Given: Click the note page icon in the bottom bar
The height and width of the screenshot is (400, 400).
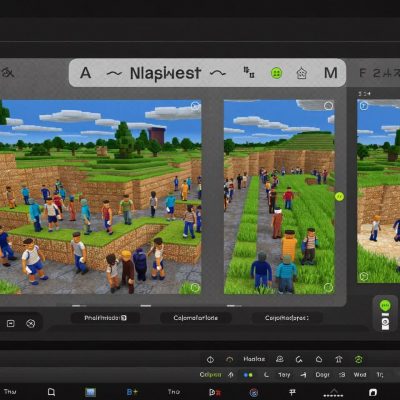Looking at the screenshot, I should 51,392.
